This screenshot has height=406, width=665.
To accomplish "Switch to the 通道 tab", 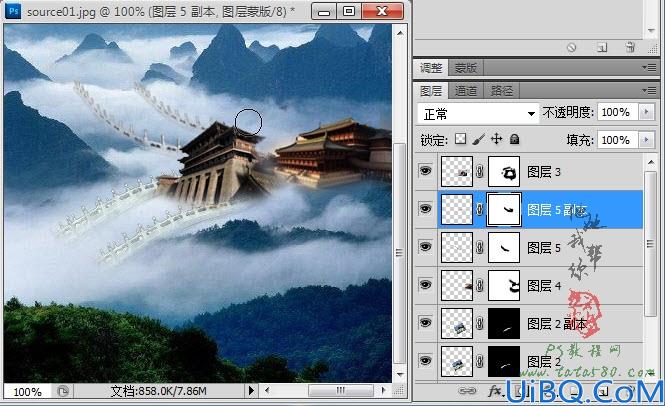I will [465, 91].
